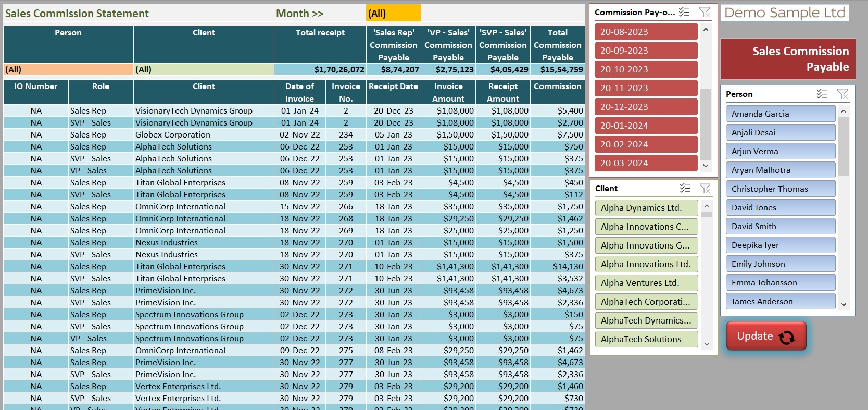Select AlphaTech Solutions in Client slicer

click(x=646, y=339)
